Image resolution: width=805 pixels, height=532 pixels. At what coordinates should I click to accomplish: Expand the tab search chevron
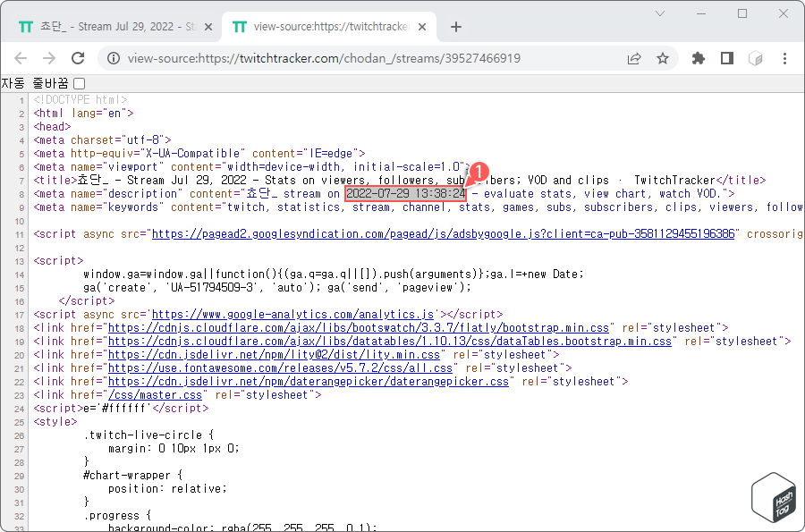(660, 13)
